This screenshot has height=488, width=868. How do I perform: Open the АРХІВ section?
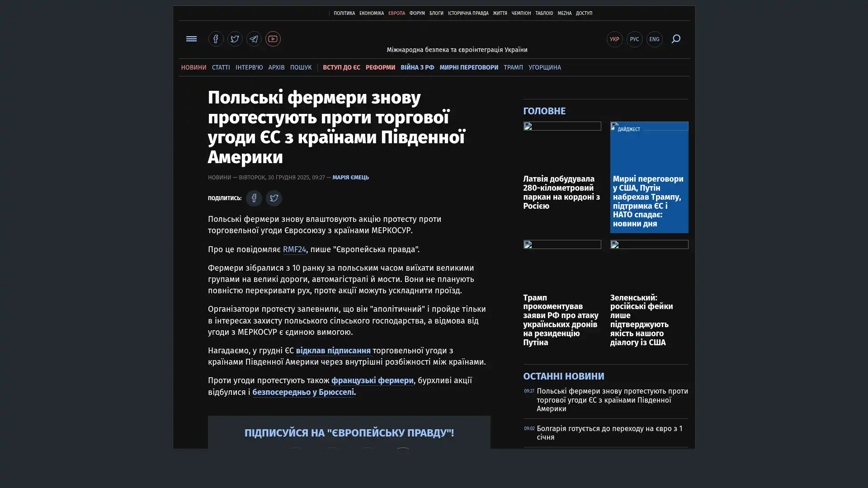(276, 67)
